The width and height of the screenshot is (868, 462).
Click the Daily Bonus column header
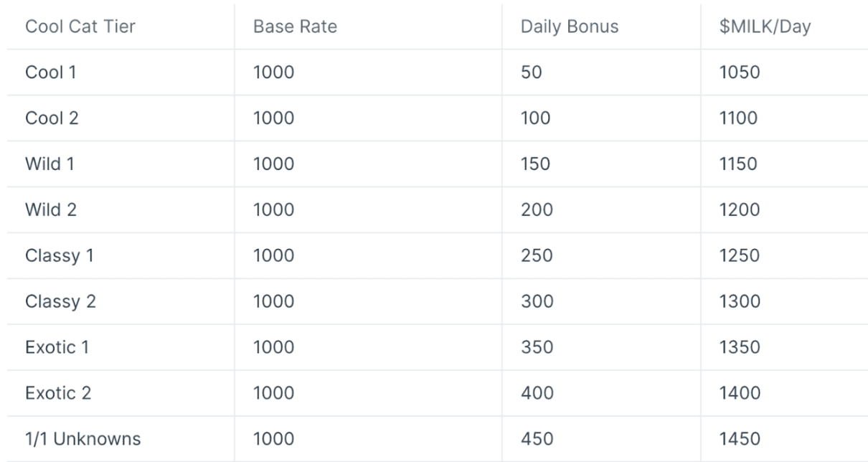[x=570, y=27]
